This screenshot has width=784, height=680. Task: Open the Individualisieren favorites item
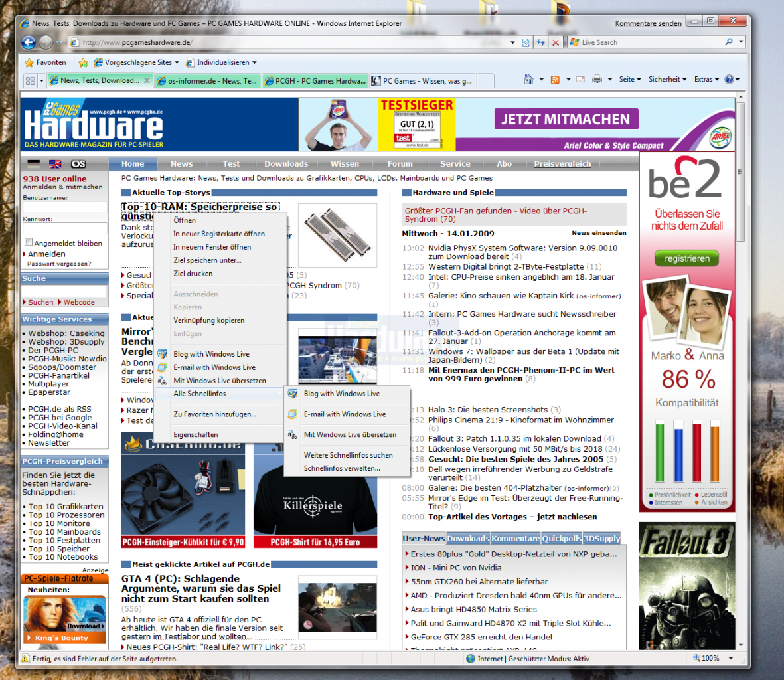tap(221, 62)
